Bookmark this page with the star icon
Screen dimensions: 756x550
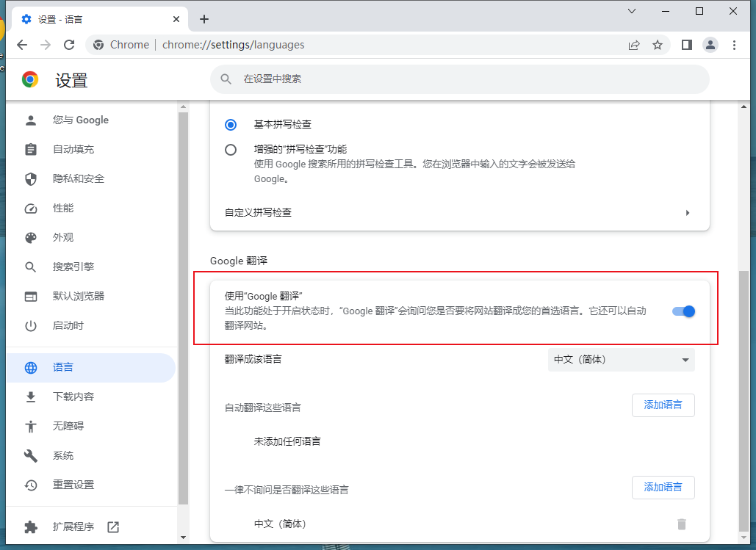pos(657,45)
